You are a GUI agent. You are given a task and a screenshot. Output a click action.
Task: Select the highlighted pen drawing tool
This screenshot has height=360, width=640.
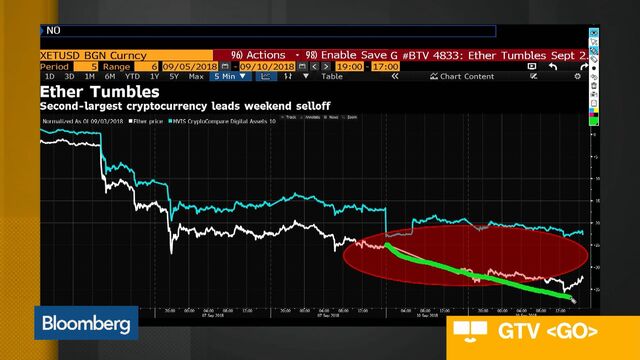tap(594, 51)
